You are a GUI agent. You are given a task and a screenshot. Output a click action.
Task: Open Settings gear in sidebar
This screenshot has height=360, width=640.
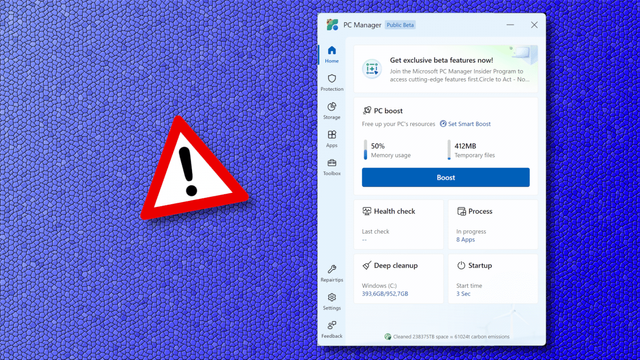pos(331,302)
